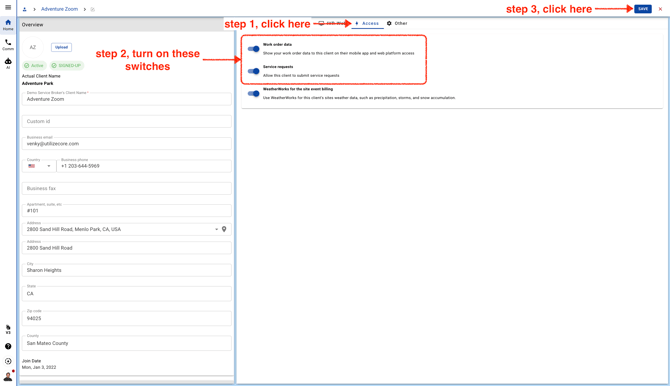This screenshot has width=670, height=386.
Task: Click the City field Sharon Heights
Action: [126, 270]
